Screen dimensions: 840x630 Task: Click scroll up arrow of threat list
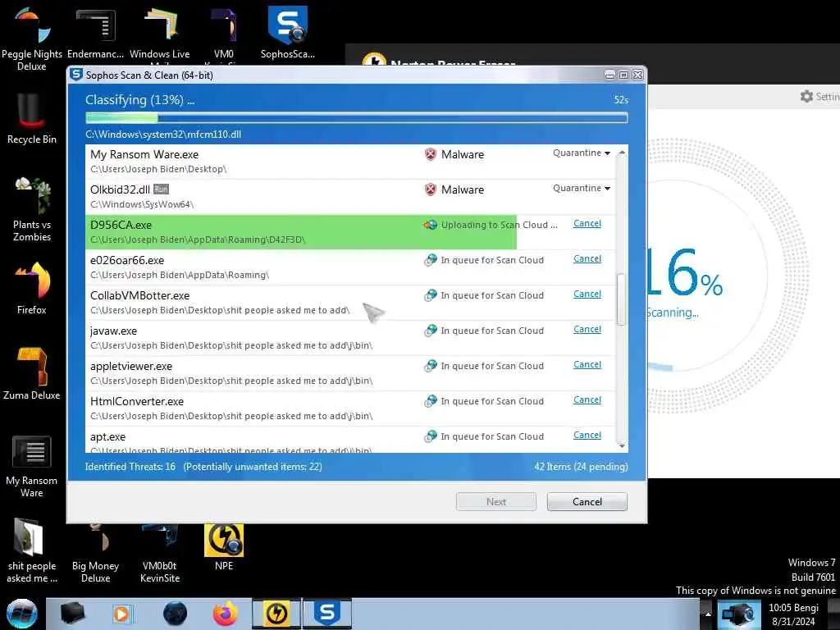pos(622,153)
